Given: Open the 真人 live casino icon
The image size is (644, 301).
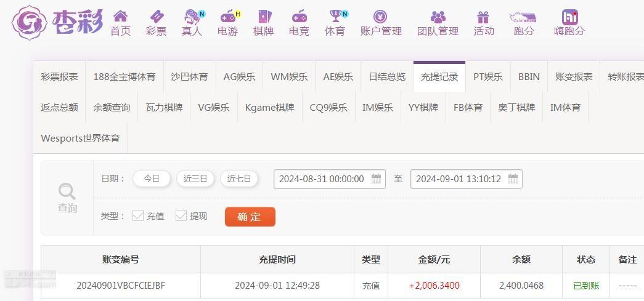Looking at the screenshot, I should 192,17.
